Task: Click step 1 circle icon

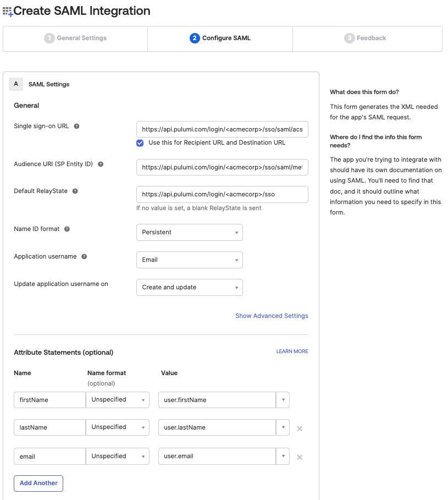Action: [x=49, y=39]
